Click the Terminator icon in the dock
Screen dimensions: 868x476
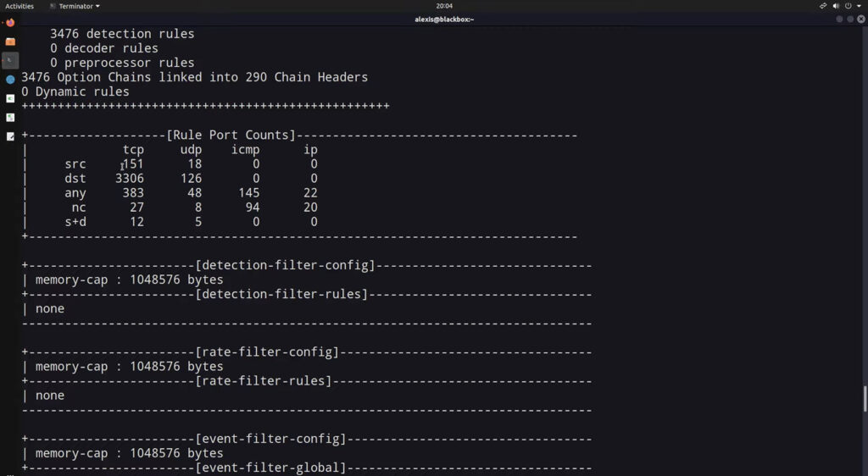pos(10,60)
